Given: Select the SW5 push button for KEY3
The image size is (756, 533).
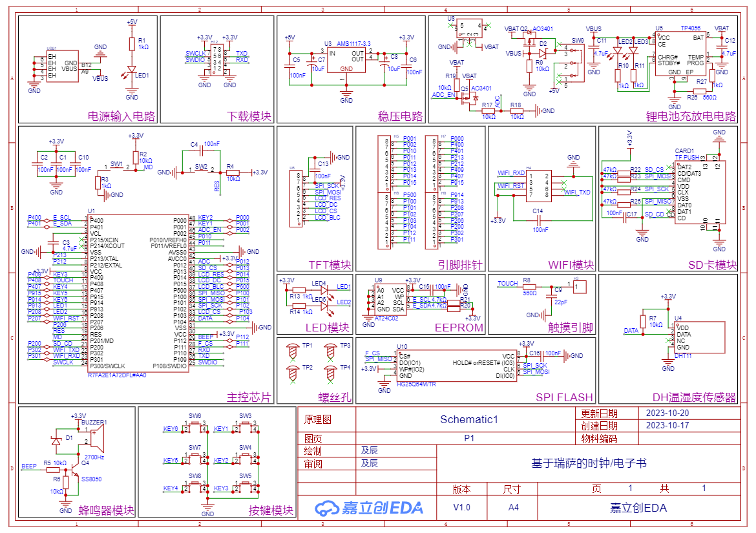Looking at the screenshot, I should click(x=246, y=486).
